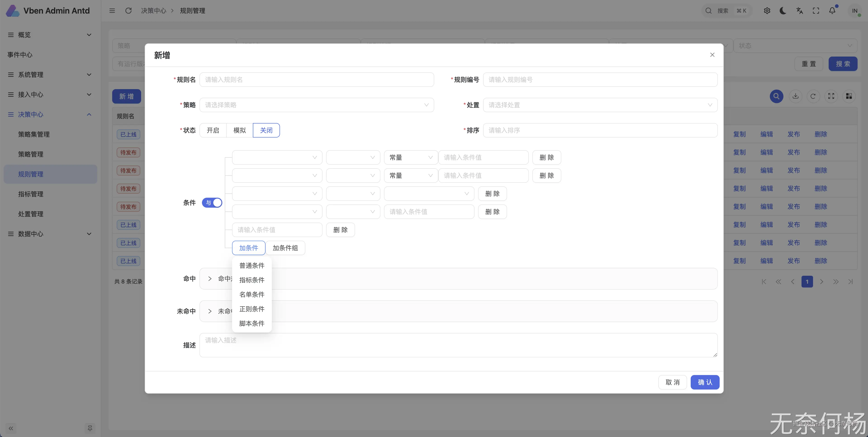Collapse sidebar with hamburger icon
Viewport: 868px width, 437px height.
pos(112,11)
